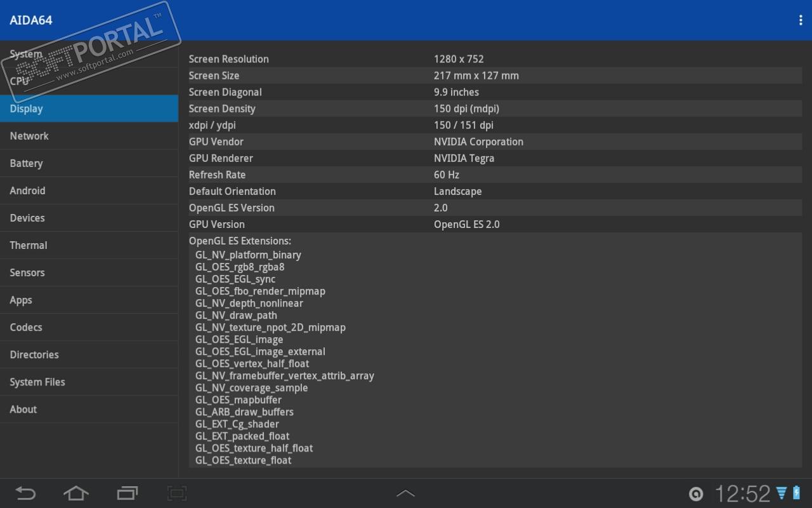Image resolution: width=812 pixels, height=508 pixels.
Task: Expand the bottom bar up-chevron
Action: point(405,493)
